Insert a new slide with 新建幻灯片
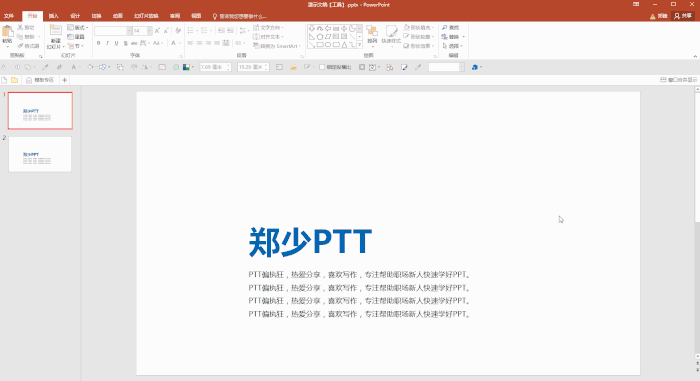Image resolution: width=700 pixels, height=381 pixels. point(55,37)
